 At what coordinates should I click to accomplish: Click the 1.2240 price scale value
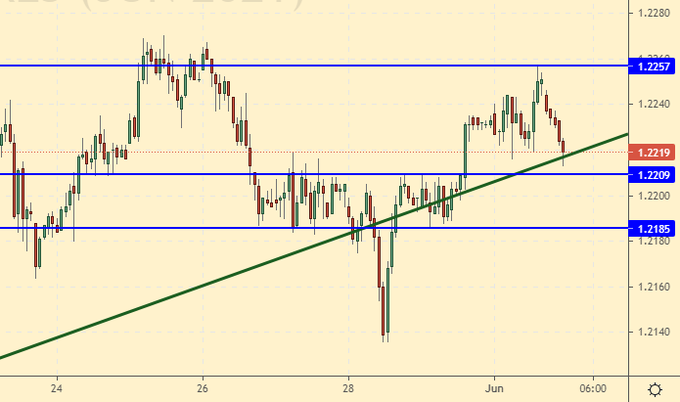point(654,104)
